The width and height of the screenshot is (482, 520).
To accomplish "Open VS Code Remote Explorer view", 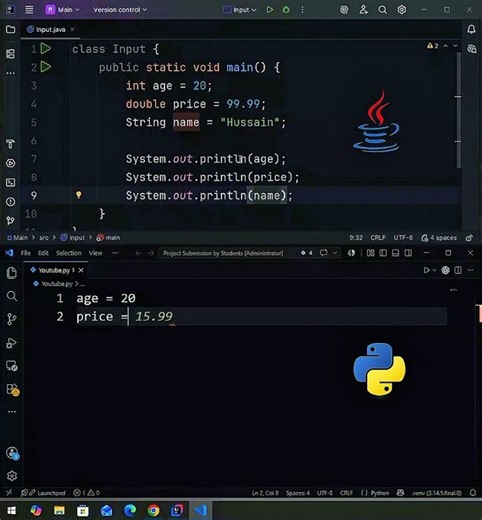I will click(x=12, y=366).
